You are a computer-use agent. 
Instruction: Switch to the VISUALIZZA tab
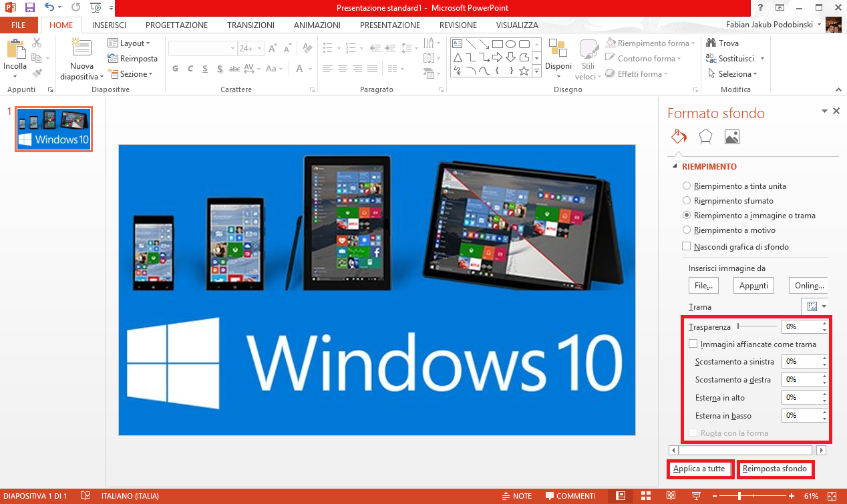[x=517, y=25]
